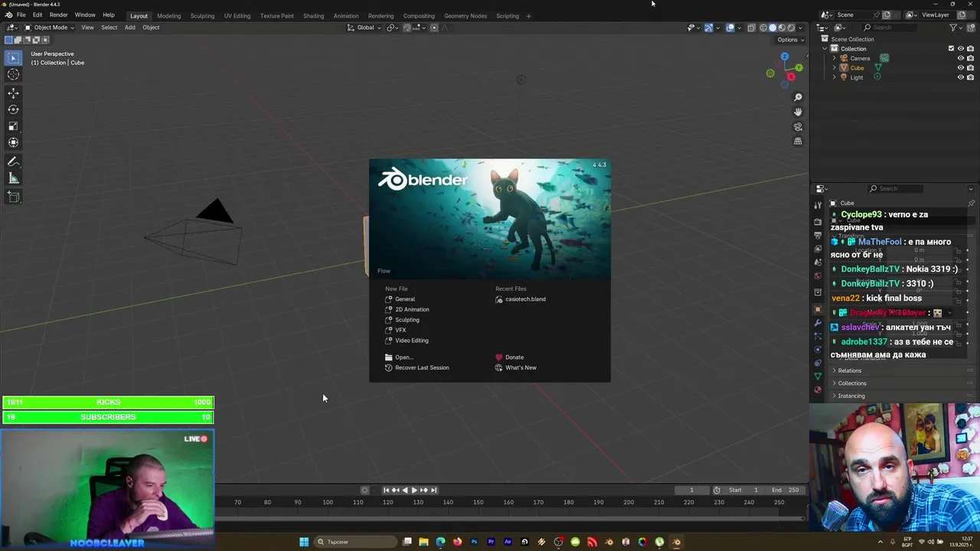Click the Blender logo menu icon
Image resolution: width=980 pixels, height=551 pixels.
tap(8, 15)
